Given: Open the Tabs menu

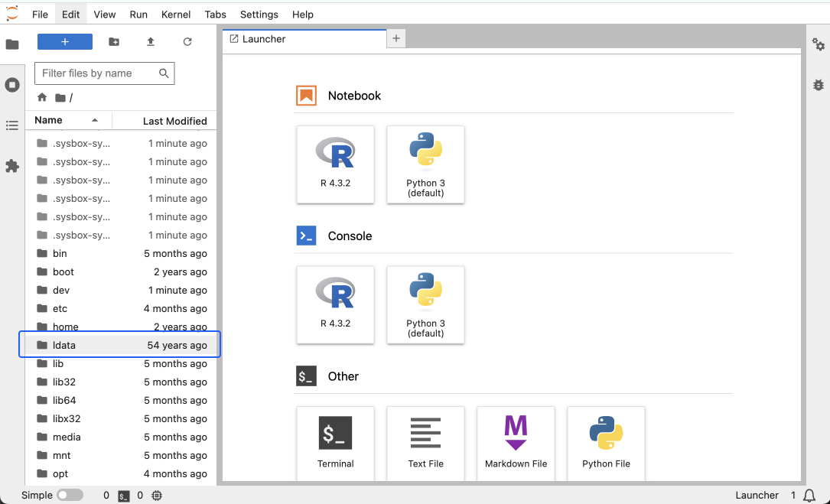Looking at the screenshot, I should click(x=215, y=15).
